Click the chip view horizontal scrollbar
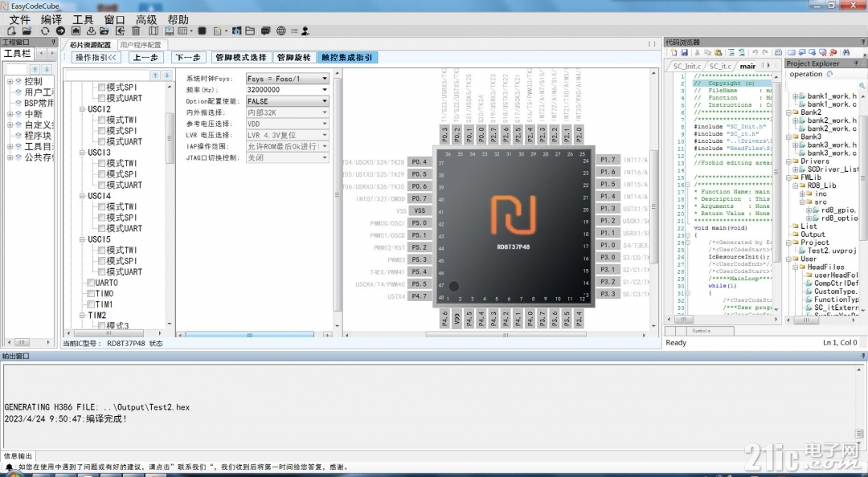The height and width of the screenshot is (477, 868). coord(506,335)
